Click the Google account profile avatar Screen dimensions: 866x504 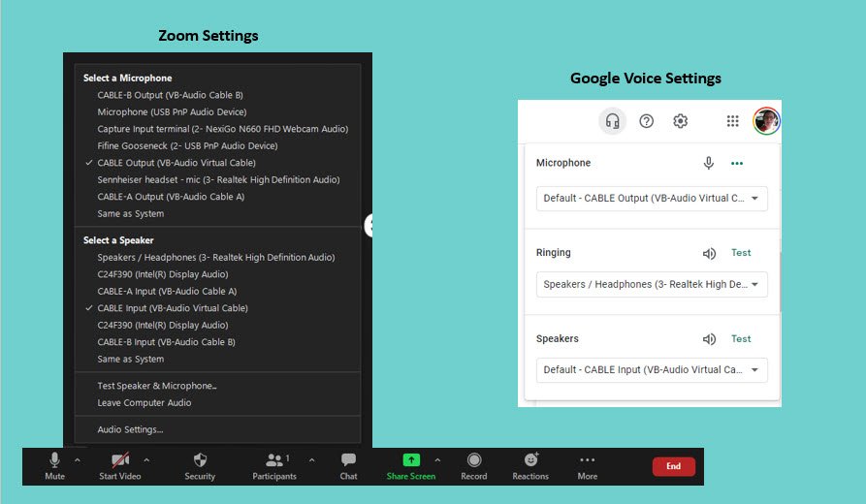click(x=766, y=121)
